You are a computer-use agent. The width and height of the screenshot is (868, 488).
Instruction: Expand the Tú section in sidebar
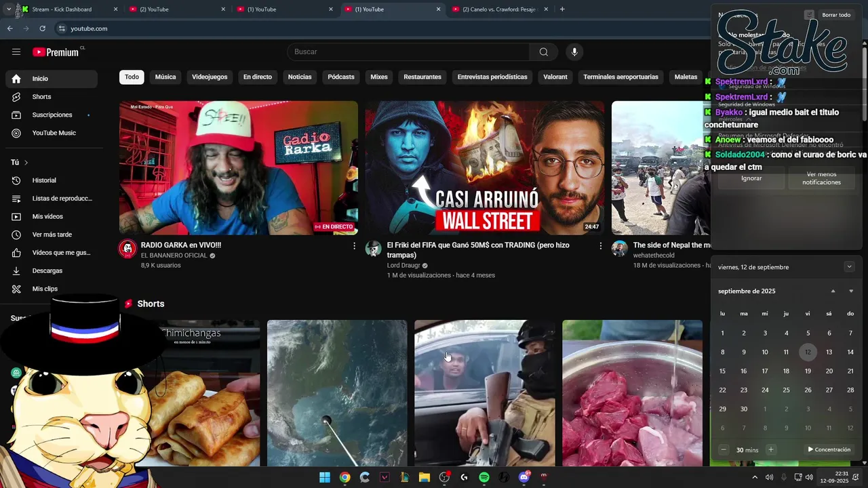pos(20,163)
